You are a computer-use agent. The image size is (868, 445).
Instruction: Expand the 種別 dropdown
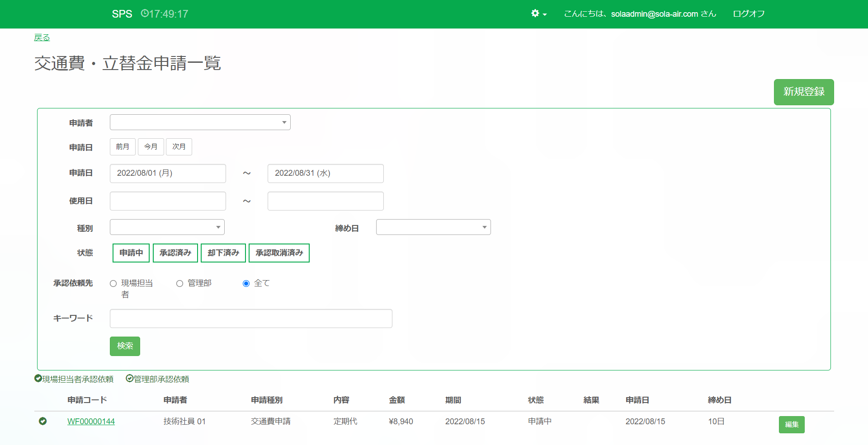(x=167, y=227)
